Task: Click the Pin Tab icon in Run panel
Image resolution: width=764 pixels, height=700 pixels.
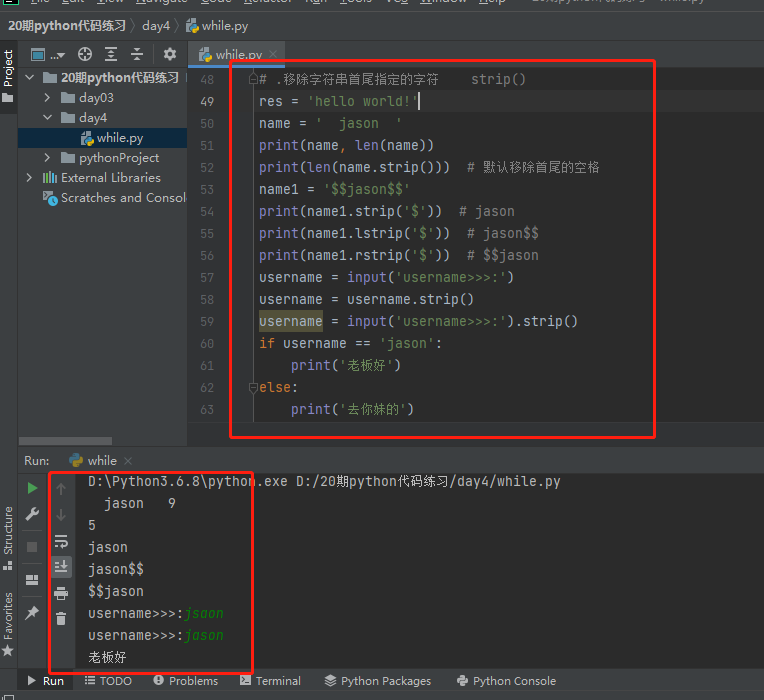Action: click(32, 612)
